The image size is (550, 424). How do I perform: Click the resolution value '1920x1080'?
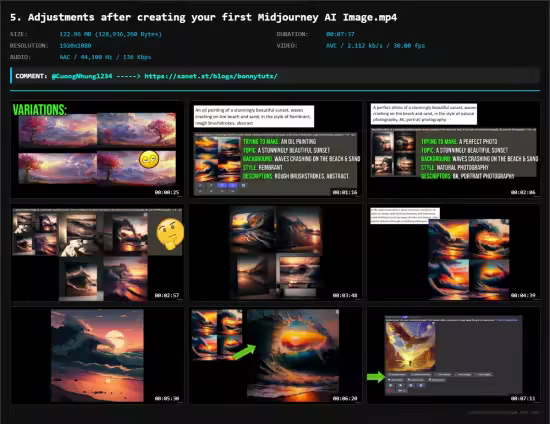click(x=75, y=46)
